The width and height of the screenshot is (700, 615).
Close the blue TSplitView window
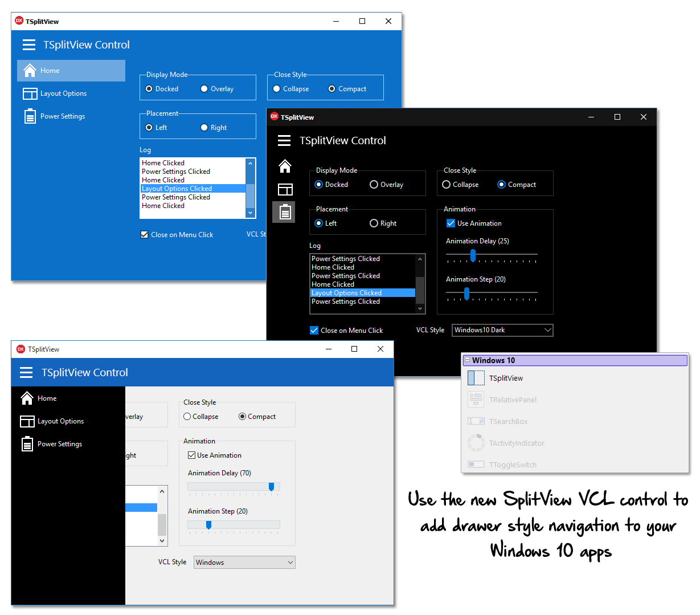tap(388, 21)
